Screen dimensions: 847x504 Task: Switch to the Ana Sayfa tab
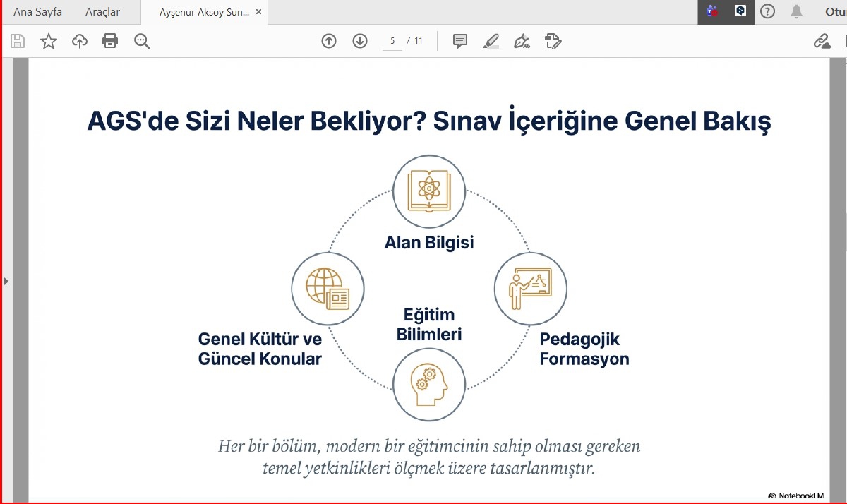coord(37,12)
